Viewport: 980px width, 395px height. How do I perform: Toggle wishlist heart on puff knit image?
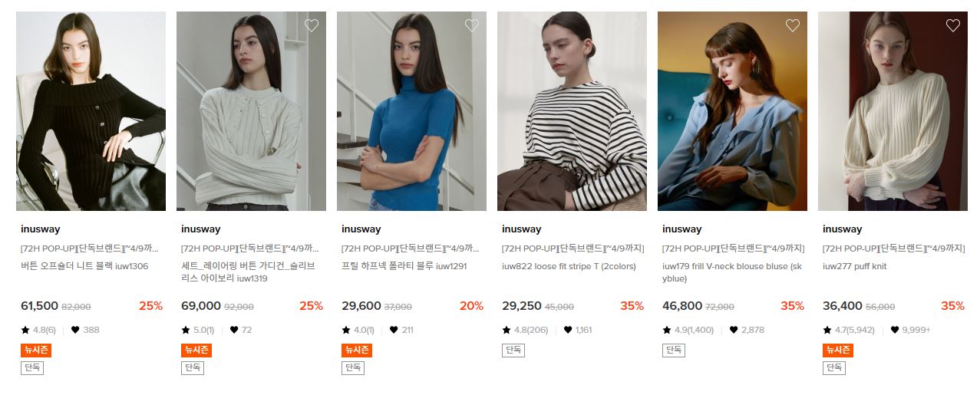pos(953,25)
